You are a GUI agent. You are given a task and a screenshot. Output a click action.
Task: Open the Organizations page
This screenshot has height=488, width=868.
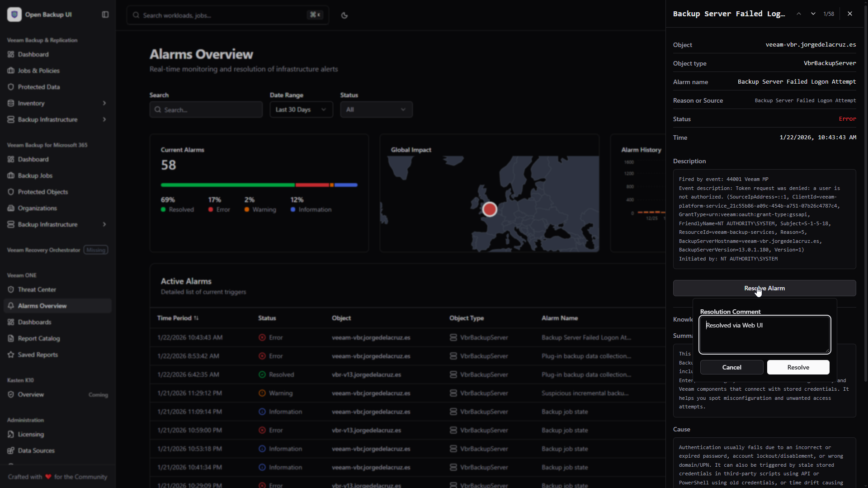tap(37, 208)
